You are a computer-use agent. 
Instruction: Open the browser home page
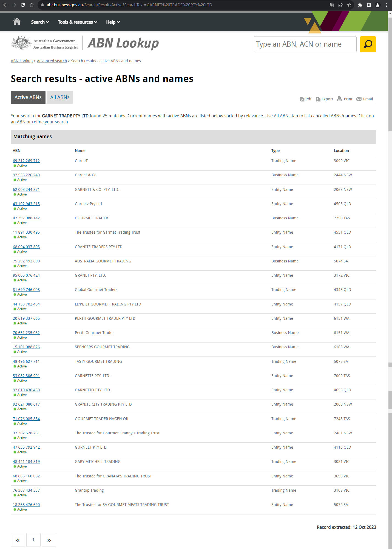(x=32, y=5)
